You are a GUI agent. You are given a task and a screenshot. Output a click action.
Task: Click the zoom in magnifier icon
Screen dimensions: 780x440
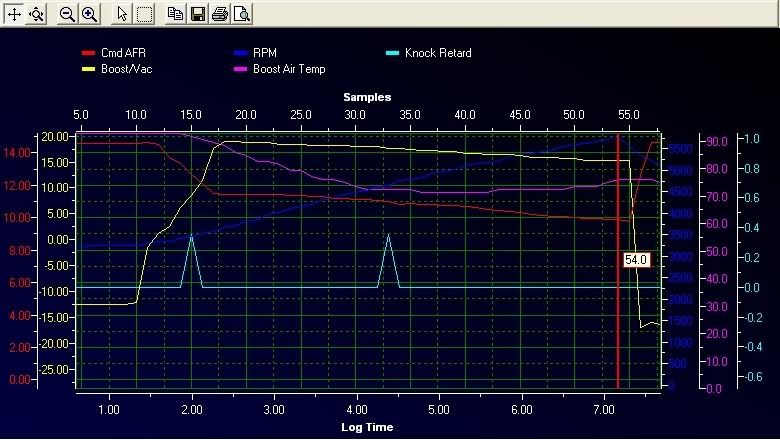(89, 14)
